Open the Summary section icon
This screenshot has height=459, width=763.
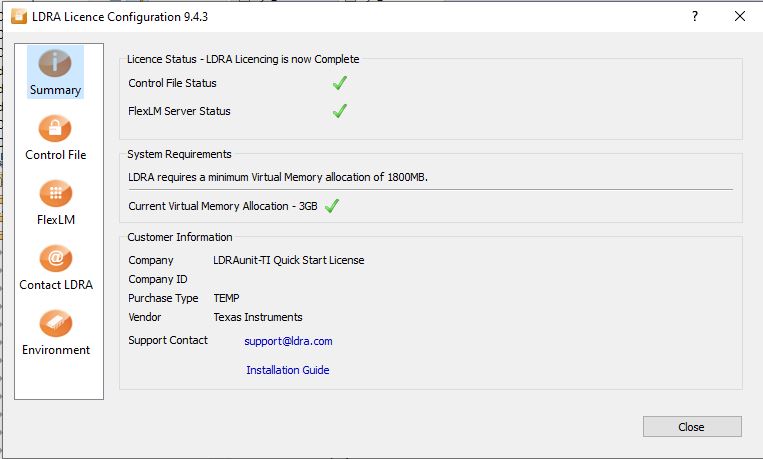[x=55, y=63]
